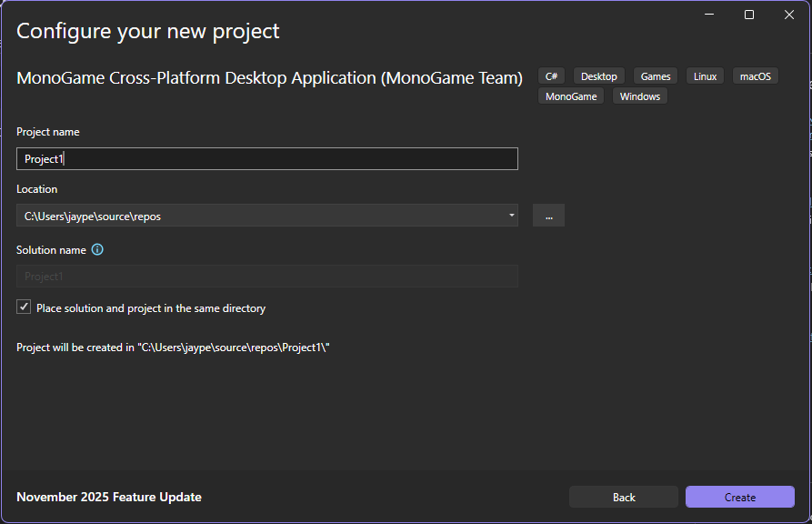Click the disabled Solution name field
The height and width of the screenshot is (524, 812).
[x=267, y=277]
